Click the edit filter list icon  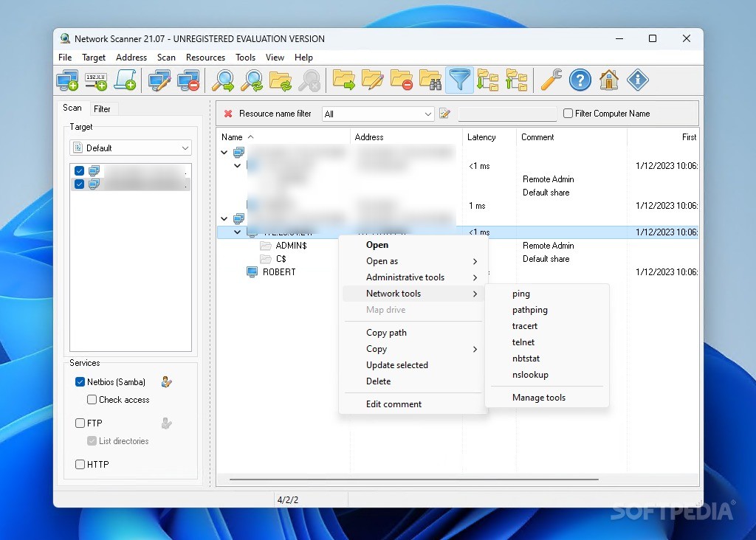coord(444,114)
